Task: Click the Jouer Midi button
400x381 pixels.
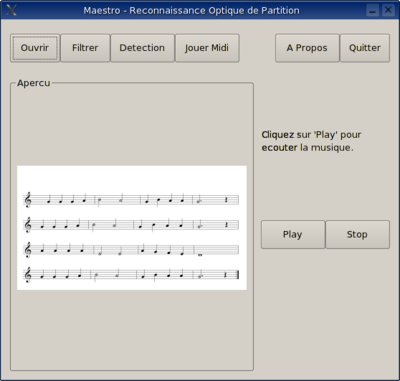Action: click(207, 48)
